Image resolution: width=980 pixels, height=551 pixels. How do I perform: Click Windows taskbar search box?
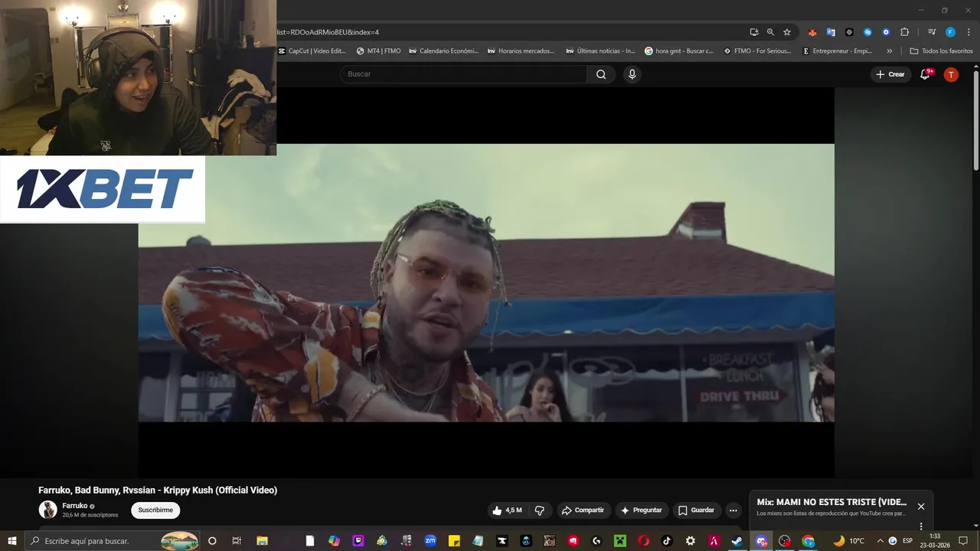113,541
